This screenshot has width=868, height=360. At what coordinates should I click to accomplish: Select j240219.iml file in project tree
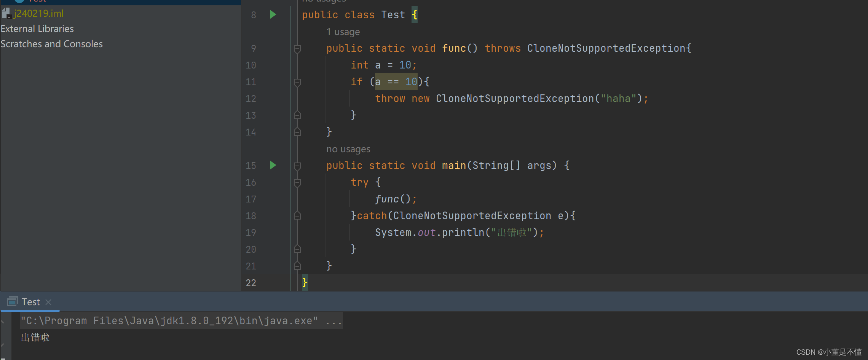[x=38, y=13]
